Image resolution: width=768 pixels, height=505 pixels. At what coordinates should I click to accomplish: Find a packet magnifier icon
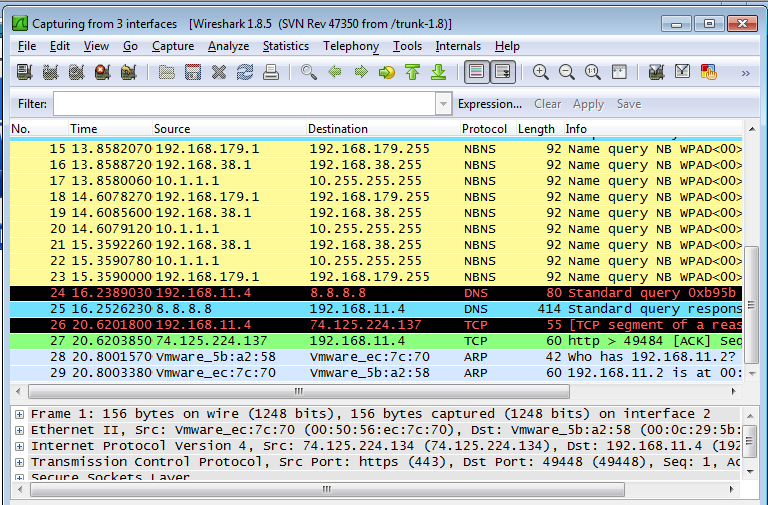coord(309,72)
